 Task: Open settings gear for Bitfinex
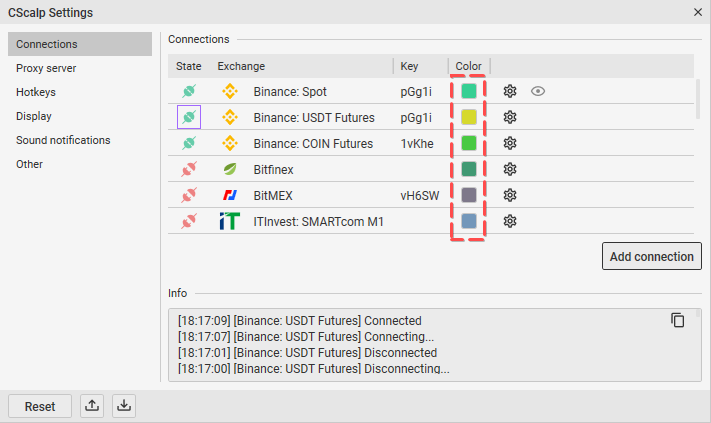click(x=510, y=169)
